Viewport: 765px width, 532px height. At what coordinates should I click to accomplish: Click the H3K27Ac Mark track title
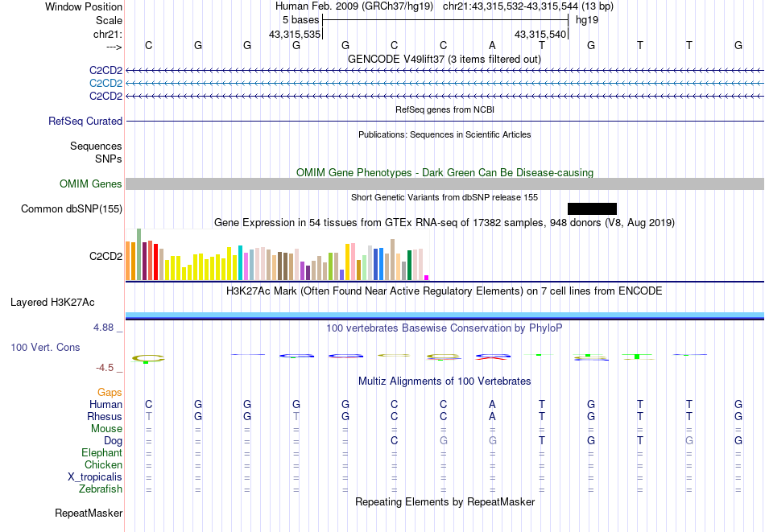(x=445, y=291)
